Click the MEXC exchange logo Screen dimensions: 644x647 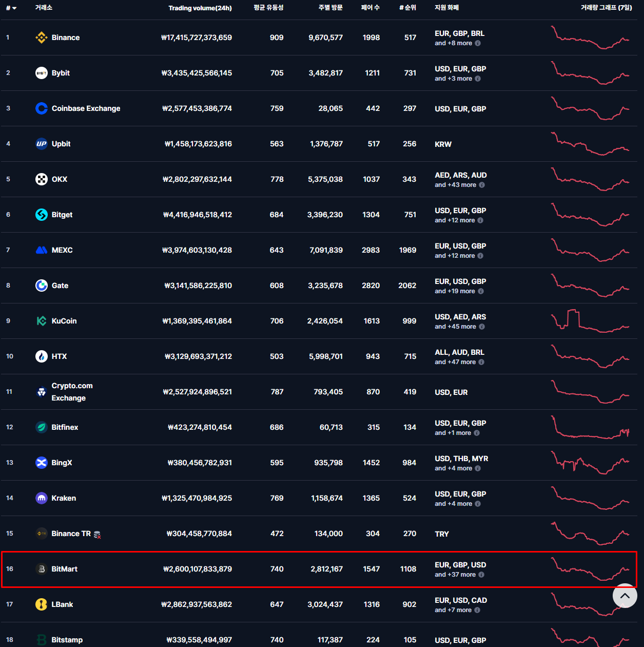click(x=42, y=250)
